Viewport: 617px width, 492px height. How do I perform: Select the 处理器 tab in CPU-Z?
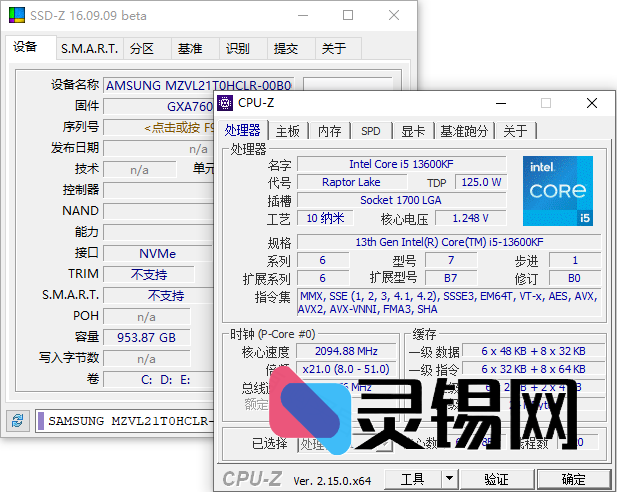coord(242,130)
